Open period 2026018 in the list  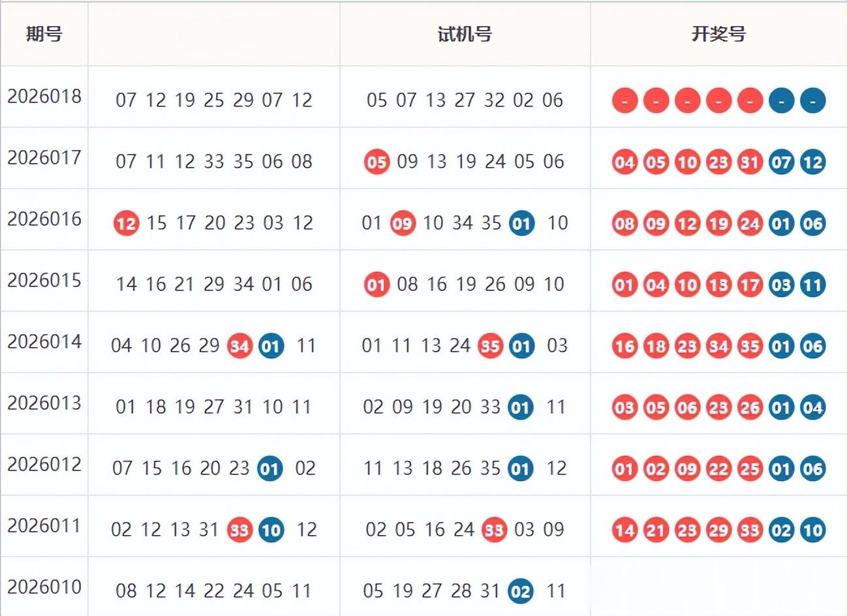click(44, 97)
